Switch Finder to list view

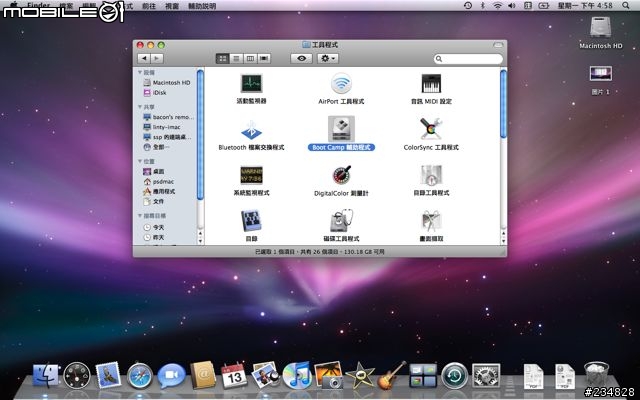click(236, 59)
